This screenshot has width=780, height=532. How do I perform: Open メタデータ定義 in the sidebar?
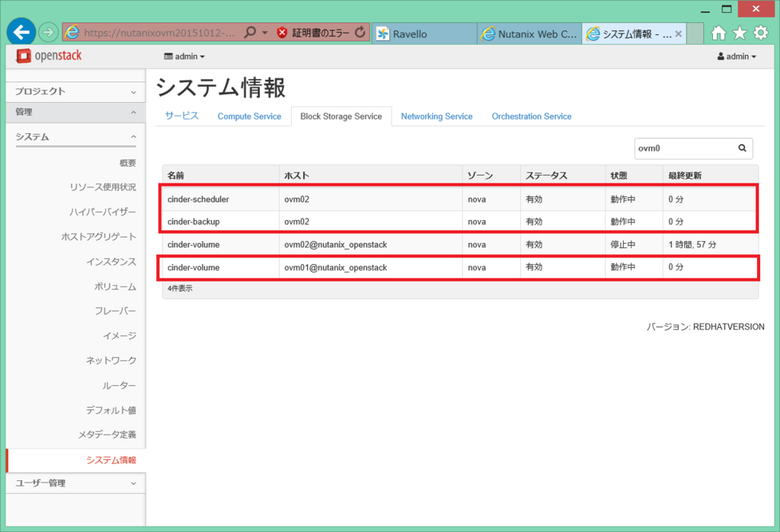[107, 435]
